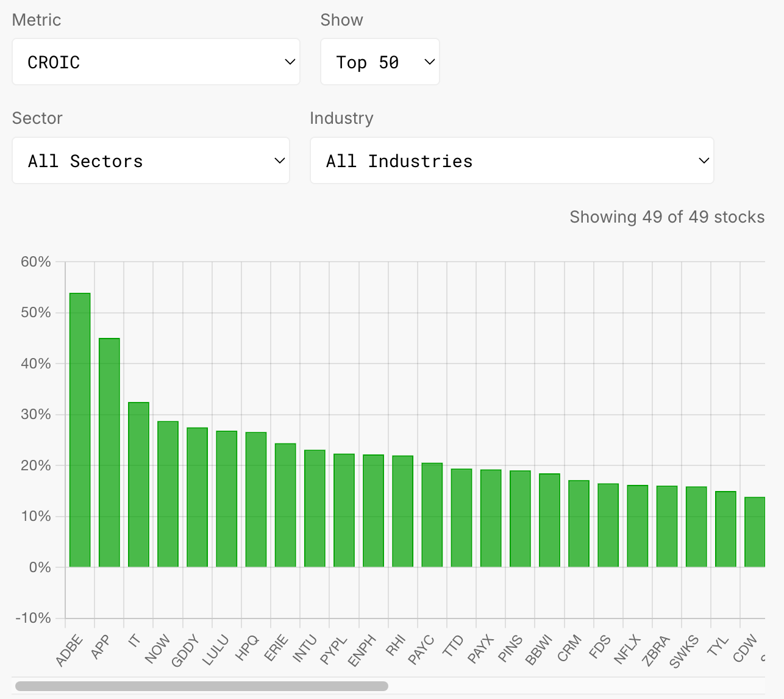Click the ENPH bar in the chart
784x699 pixels.
click(373, 511)
